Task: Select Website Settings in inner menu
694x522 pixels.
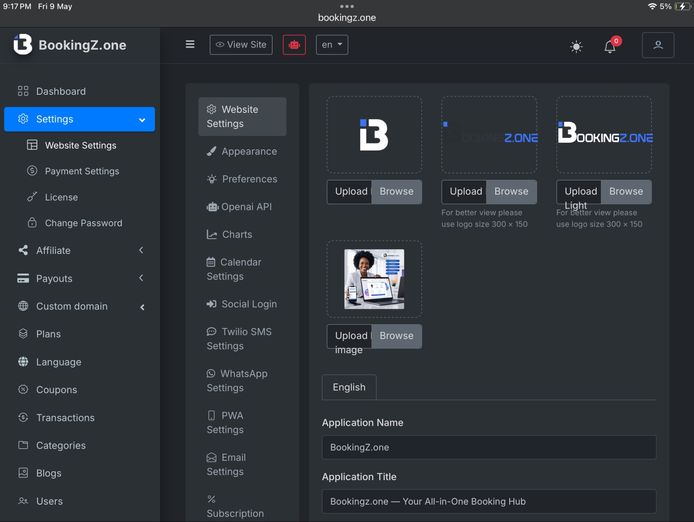Action: pos(242,116)
